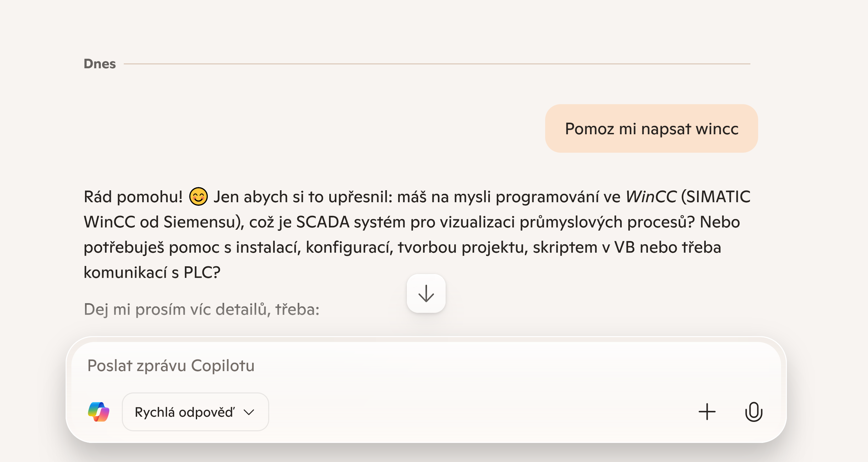This screenshot has height=462, width=868.
Task: Click the word "Siemensu" in the reply
Action: (x=202, y=222)
